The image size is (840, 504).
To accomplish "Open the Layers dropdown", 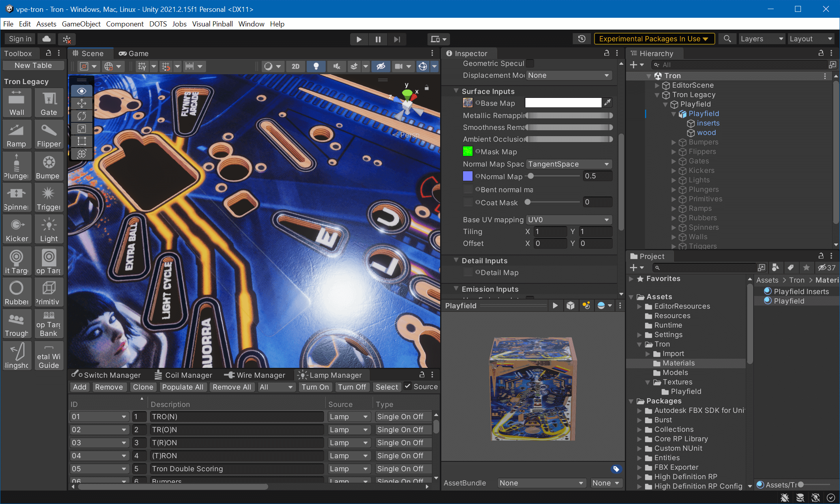I will 762,39.
